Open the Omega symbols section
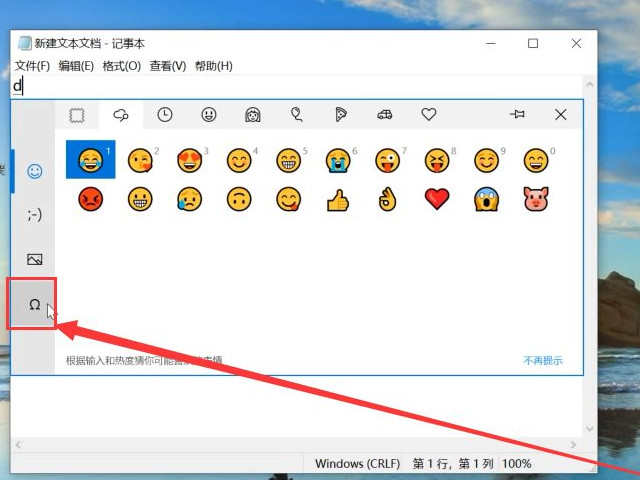This screenshot has height=480, width=640. pos(33,304)
